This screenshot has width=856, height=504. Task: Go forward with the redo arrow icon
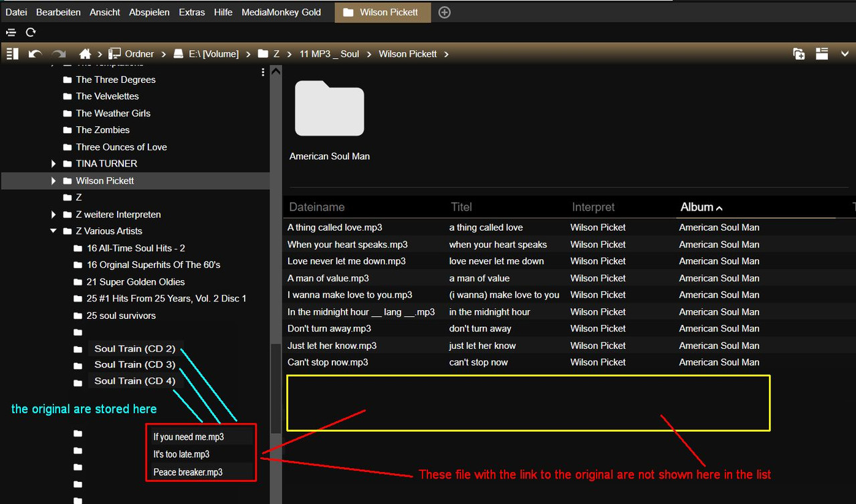59,53
